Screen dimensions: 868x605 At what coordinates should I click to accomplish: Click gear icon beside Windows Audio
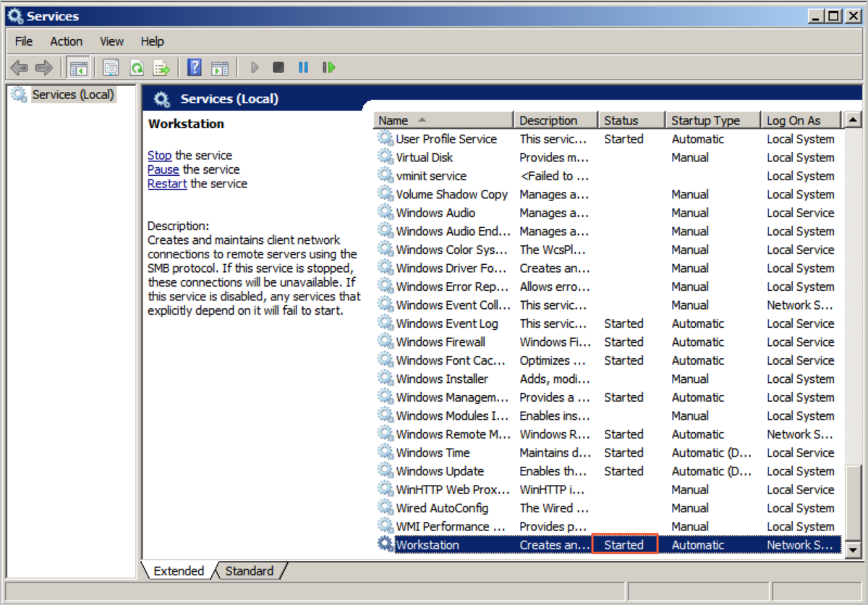tap(386, 213)
